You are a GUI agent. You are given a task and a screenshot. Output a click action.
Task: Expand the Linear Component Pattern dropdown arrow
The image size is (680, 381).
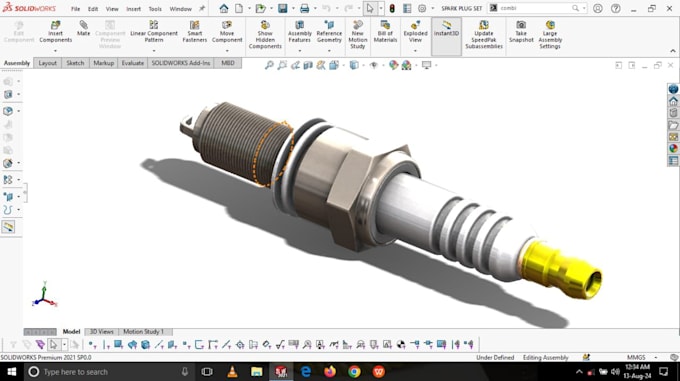tap(154, 51)
